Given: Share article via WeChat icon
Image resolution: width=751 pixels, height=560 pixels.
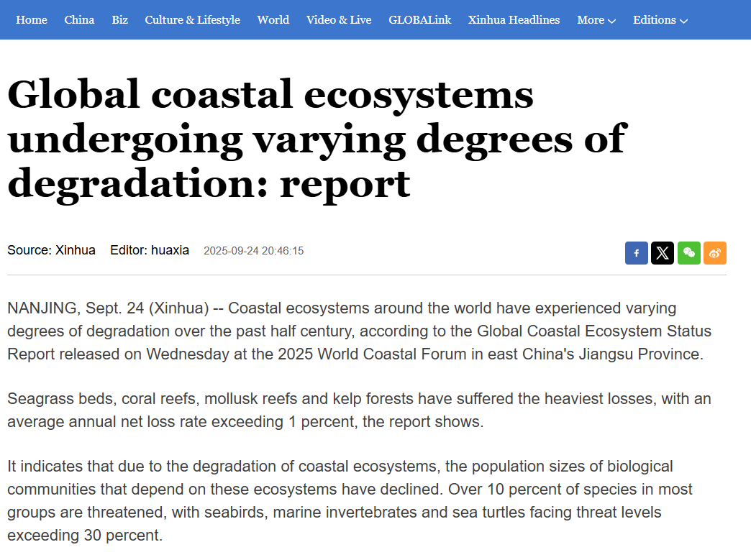Looking at the screenshot, I should pos(688,253).
